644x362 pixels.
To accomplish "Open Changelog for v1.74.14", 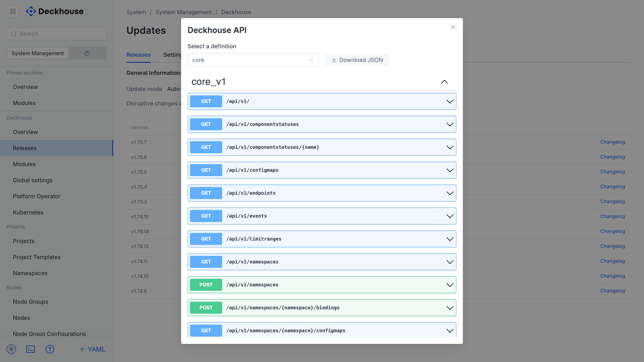I will tap(612, 231).
